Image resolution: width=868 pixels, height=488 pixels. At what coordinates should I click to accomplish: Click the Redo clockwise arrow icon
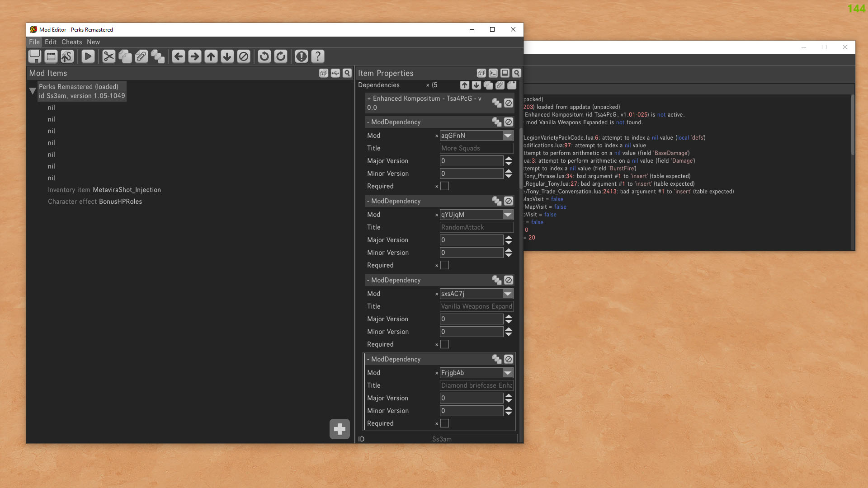click(281, 56)
